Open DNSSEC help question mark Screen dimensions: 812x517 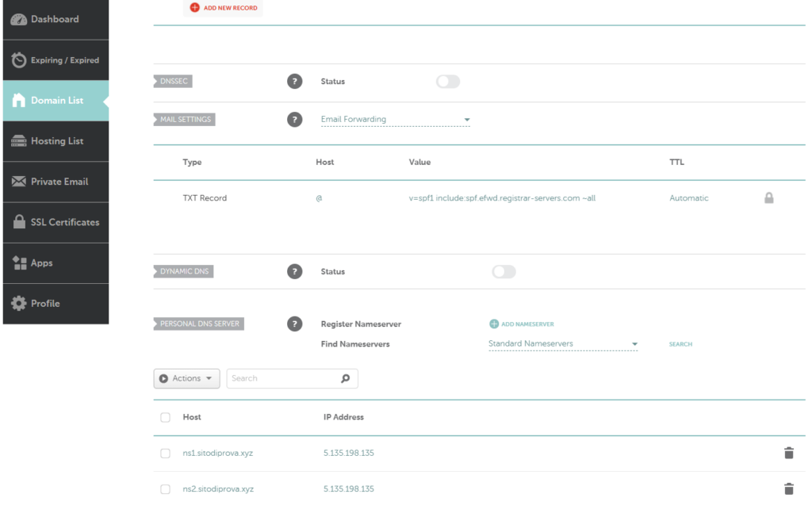[x=295, y=82]
